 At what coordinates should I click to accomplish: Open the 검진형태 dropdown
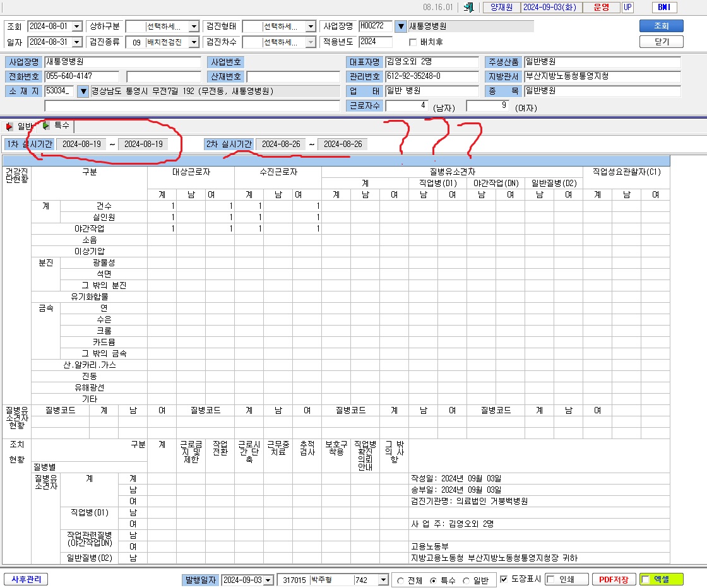point(311,26)
